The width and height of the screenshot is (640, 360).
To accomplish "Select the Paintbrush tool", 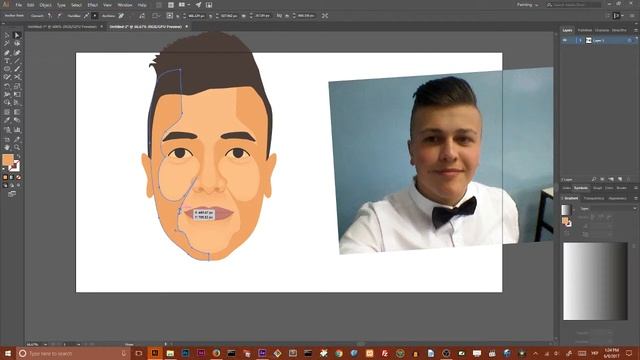I will point(17,69).
